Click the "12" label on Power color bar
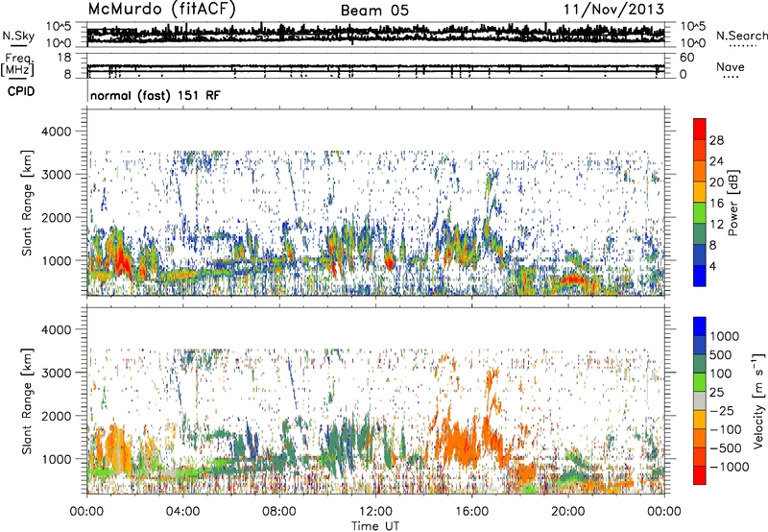 (x=716, y=224)
